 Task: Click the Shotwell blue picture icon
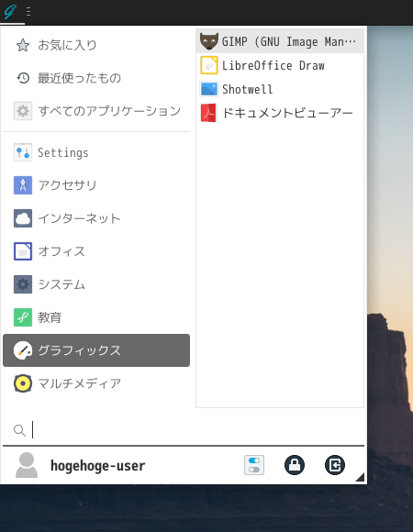[209, 89]
